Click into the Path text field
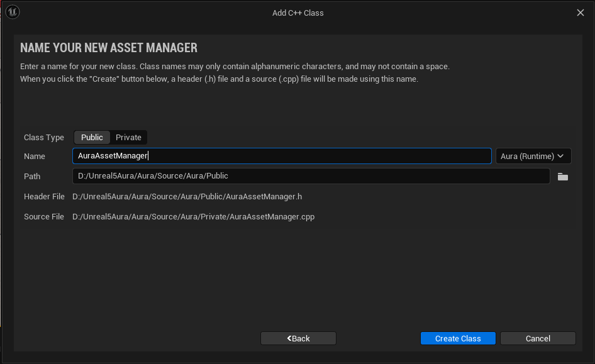 [311, 176]
